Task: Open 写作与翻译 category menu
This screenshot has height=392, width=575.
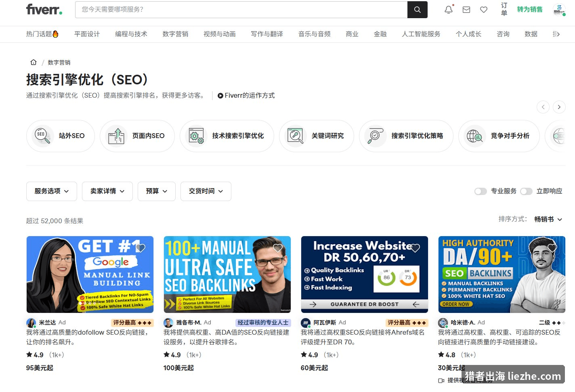Action: (267, 34)
